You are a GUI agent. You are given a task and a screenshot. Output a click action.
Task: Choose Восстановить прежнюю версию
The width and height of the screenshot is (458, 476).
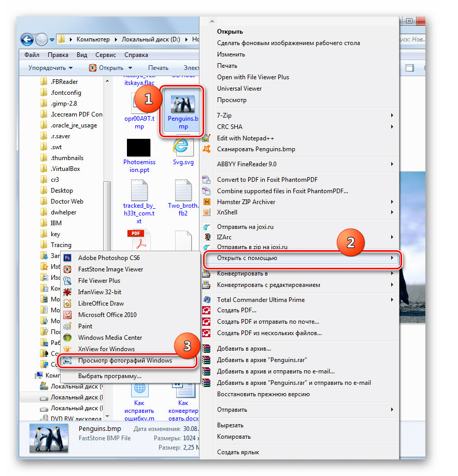(263, 394)
